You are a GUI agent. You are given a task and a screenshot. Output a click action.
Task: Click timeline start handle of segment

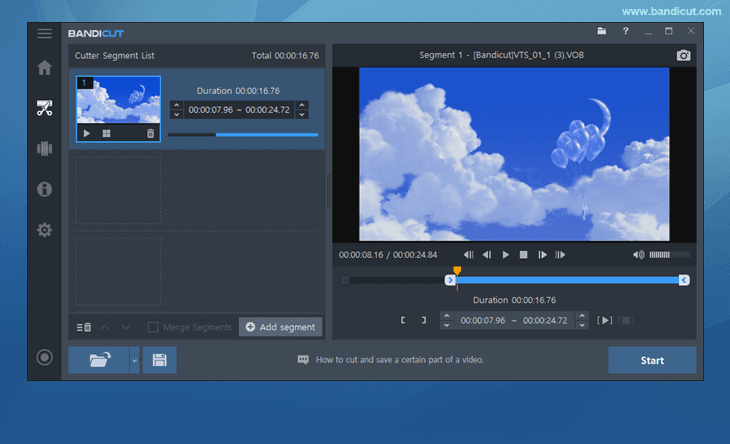point(450,280)
